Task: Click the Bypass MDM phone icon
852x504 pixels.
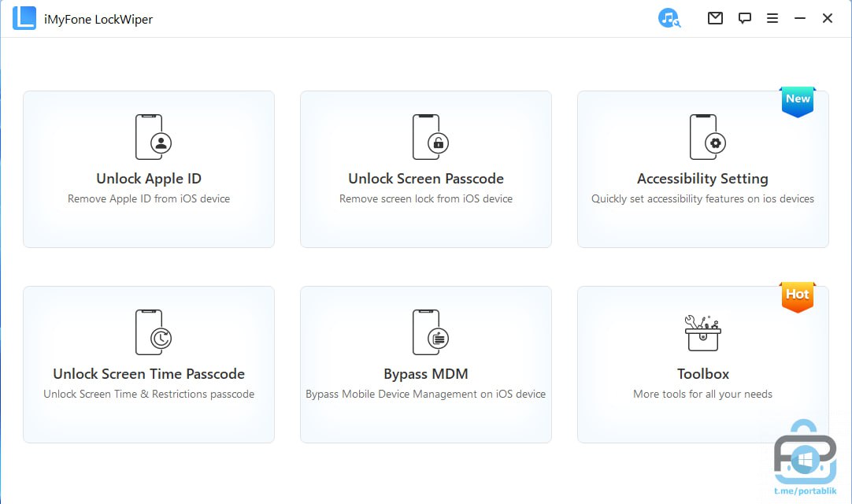Action: tap(431, 332)
